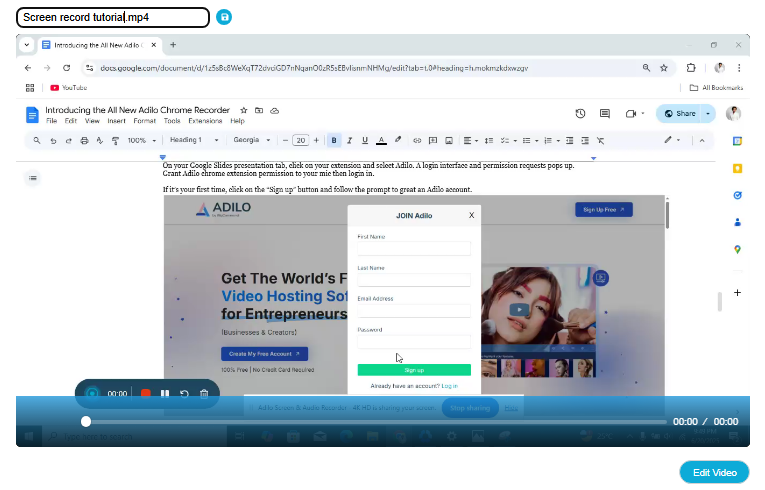Edit the 'Screen record tutorial.mp4' name field

pos(113,17)
